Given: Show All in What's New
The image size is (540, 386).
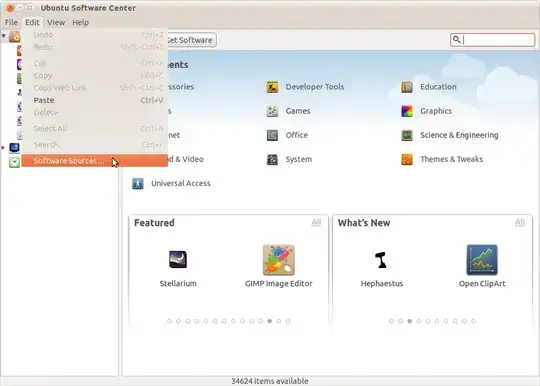Looking at the screenshot, I should [x=520, y=222].
